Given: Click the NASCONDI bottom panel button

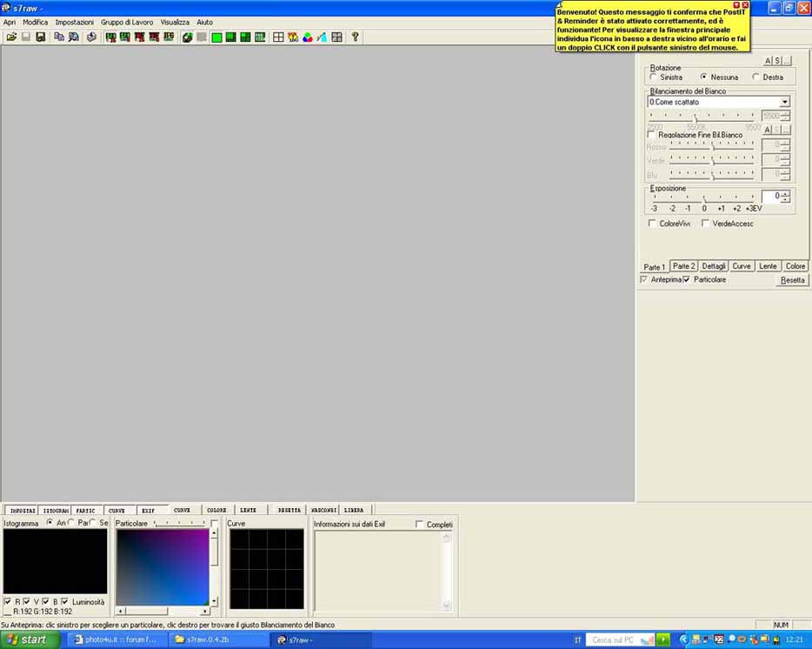Looking at the screenshot, I should tap(323, 511).
